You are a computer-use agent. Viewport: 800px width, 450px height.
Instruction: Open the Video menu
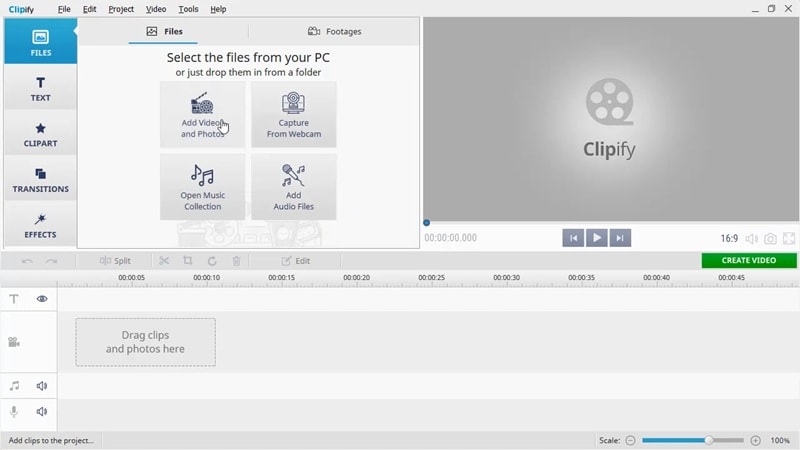tap(156, 9)
